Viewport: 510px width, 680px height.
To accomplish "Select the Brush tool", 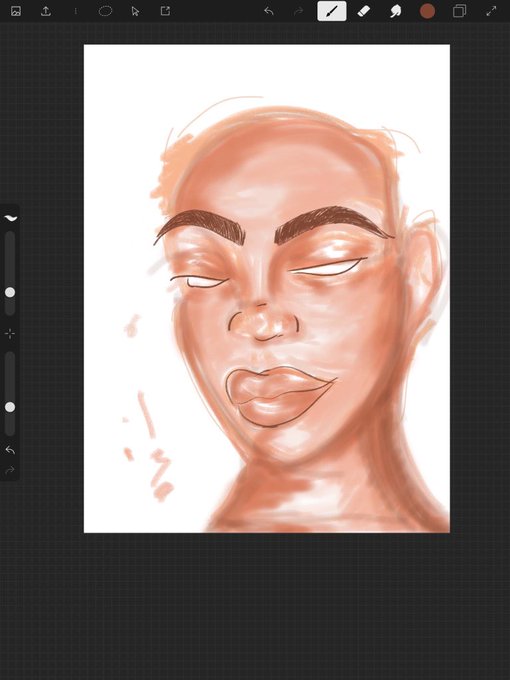I will coord(332,11).
